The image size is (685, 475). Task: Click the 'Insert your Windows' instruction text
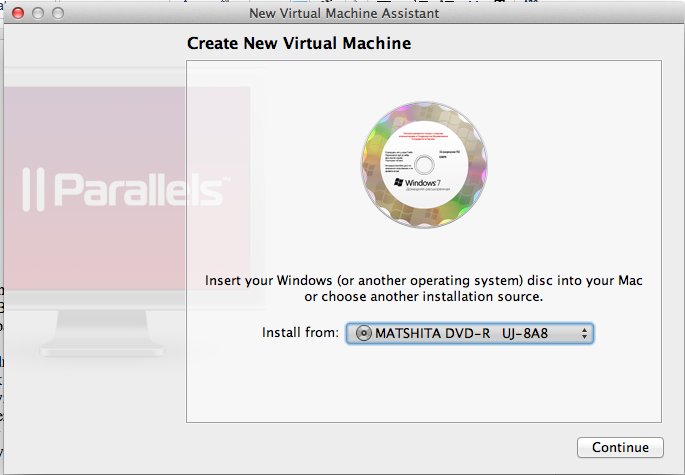tap(423, 288)
